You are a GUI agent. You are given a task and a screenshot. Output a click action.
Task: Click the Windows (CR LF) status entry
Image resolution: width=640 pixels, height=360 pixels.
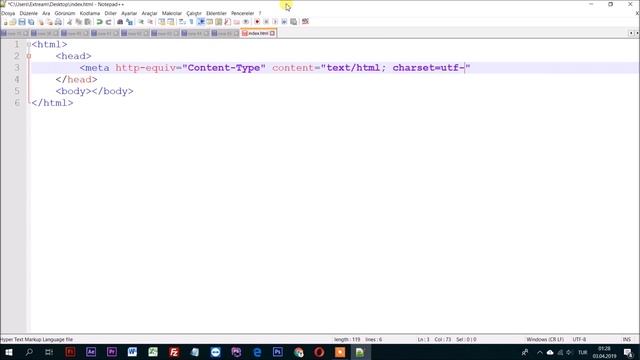(x=545, y=340)
